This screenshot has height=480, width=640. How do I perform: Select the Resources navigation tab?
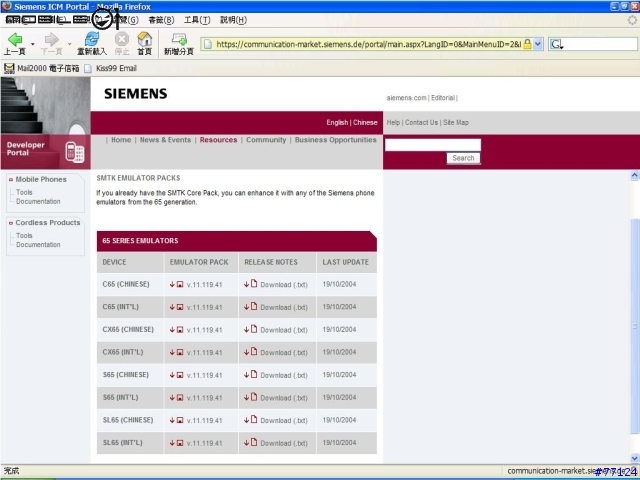click(218, 140)
